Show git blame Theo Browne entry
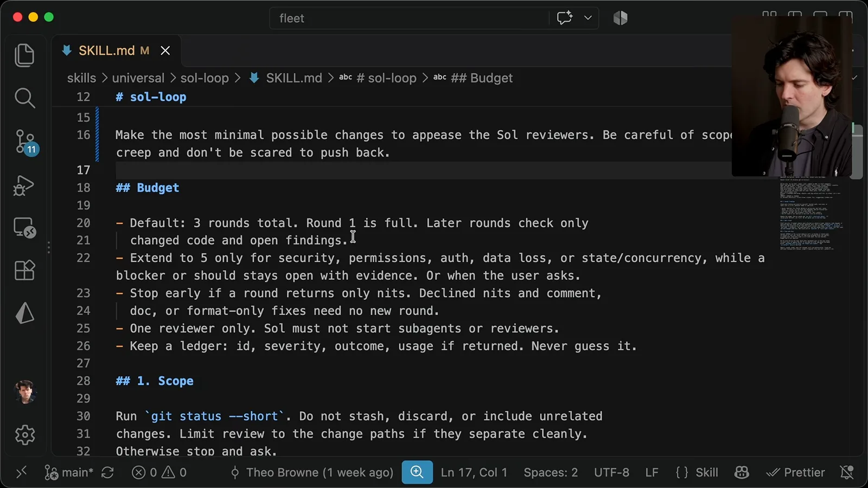This screenshot has height=488, width=868. [312, 472]
